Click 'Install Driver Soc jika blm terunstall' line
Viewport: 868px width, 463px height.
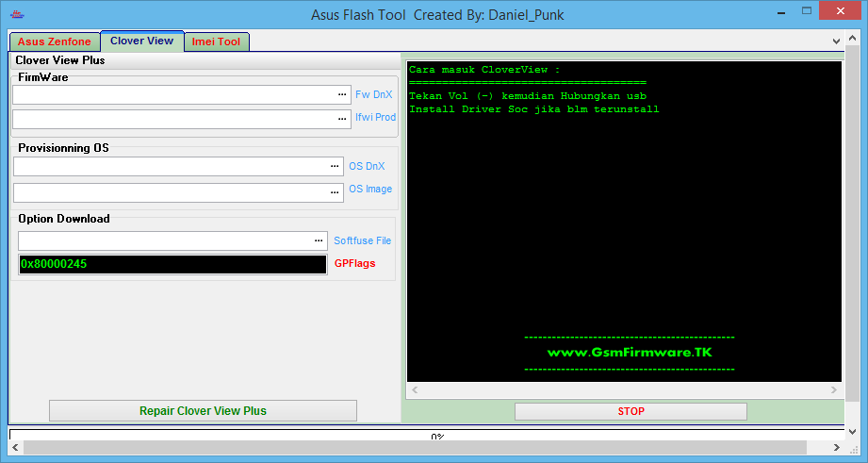(534, 109)
